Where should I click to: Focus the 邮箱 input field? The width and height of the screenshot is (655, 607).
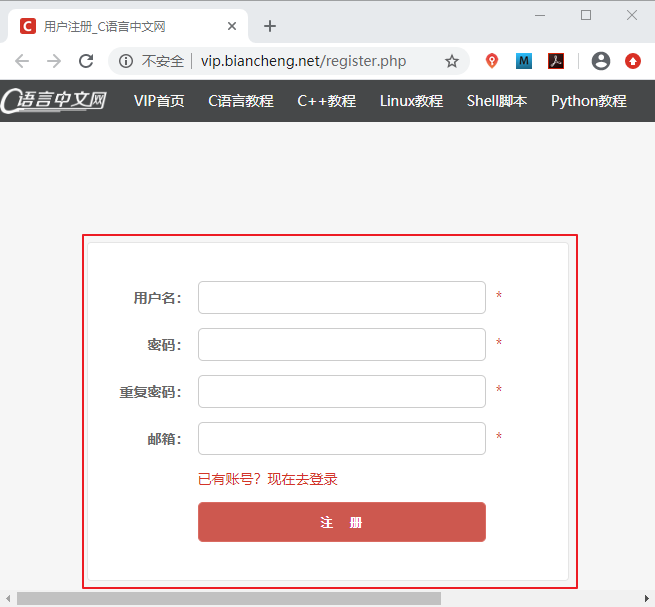click(x=342, y=439)
